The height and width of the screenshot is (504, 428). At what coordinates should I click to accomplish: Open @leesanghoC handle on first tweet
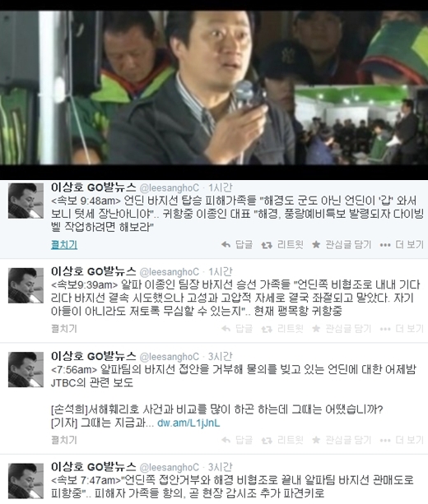[170, 188]
